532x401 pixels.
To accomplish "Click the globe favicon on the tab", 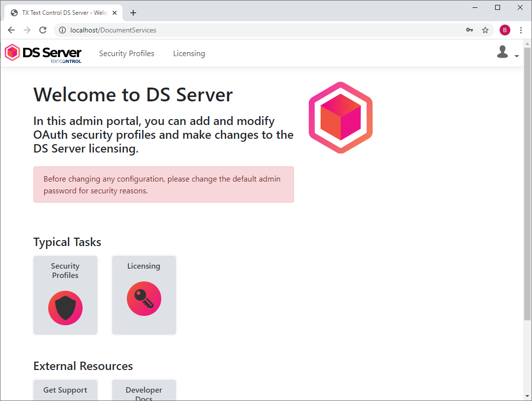I will click(x=14, y=13).
